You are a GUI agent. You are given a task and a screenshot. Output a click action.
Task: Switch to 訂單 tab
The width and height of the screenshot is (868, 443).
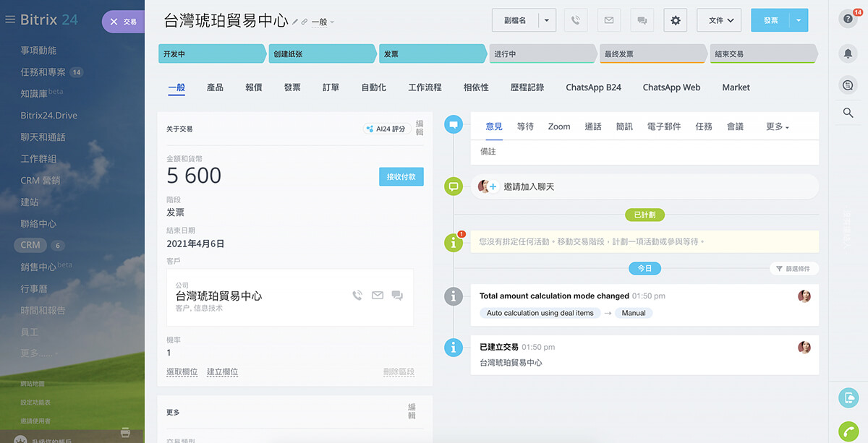[331, 87]
